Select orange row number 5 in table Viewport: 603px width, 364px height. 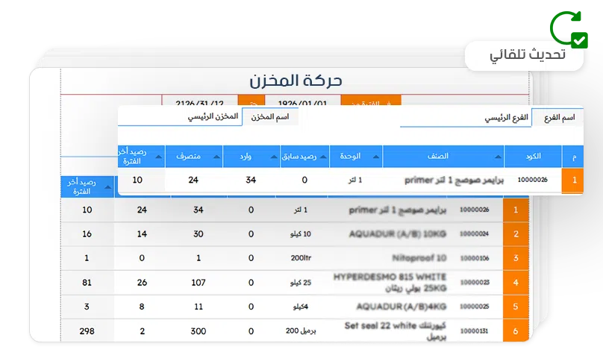pyautogui.click(x=516, y=307)
